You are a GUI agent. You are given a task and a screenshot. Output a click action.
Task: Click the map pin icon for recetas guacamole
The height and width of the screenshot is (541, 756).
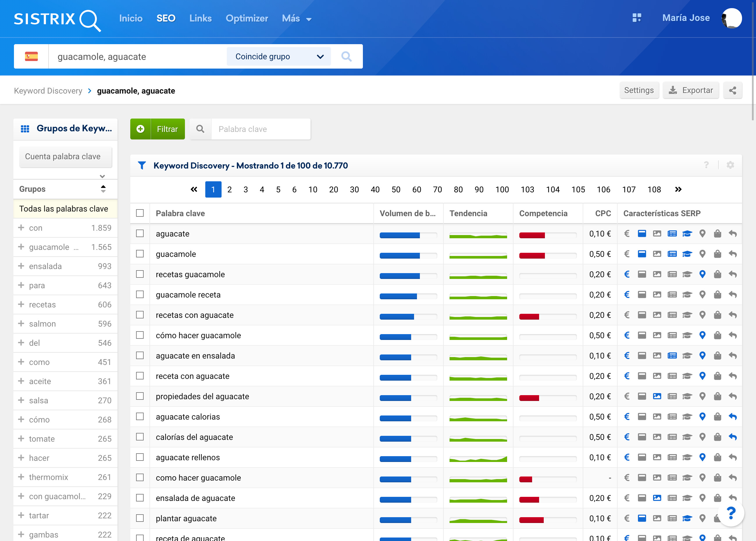point(702,274)
